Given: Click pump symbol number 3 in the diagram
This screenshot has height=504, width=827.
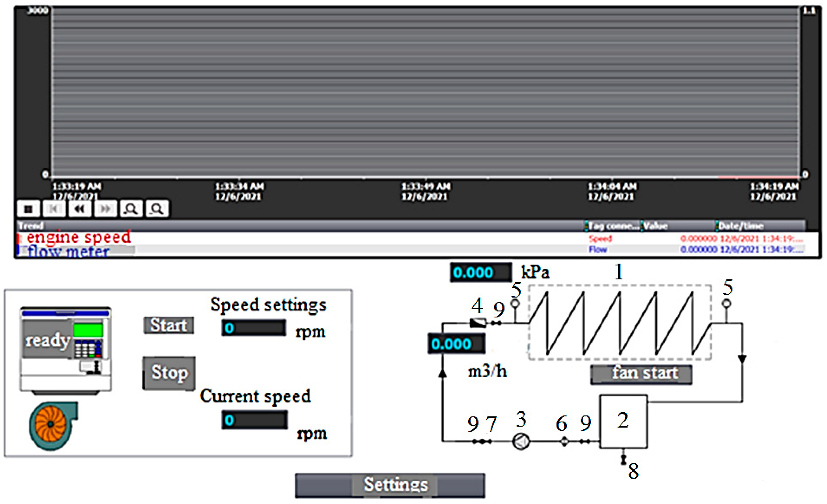Looking at the screenshot, I should point(521,441).
